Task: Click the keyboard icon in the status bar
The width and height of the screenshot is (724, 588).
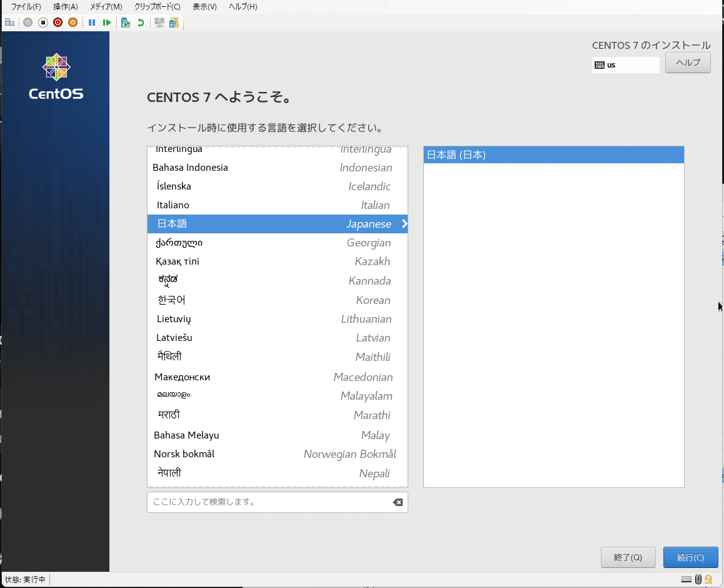Action: tap(686, 579)
